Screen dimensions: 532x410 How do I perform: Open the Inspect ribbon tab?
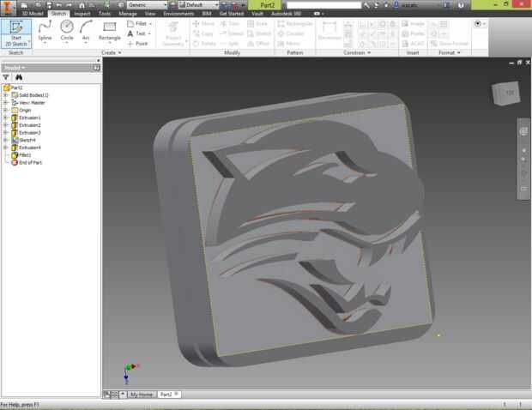82,14
